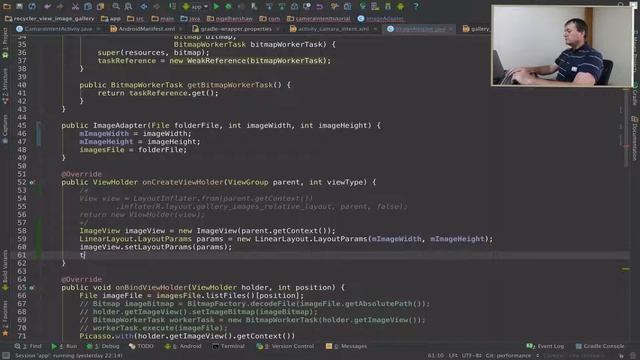Screen dimensions: 640x360
Task: Click the override gutter icon on line 65
Action: point(32,288)
